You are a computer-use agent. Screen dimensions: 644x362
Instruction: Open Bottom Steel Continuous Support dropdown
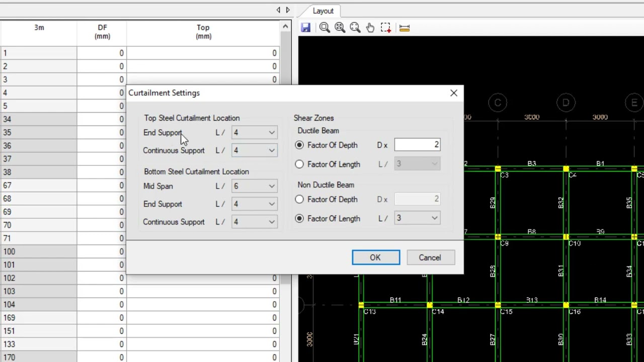point(255,222)
